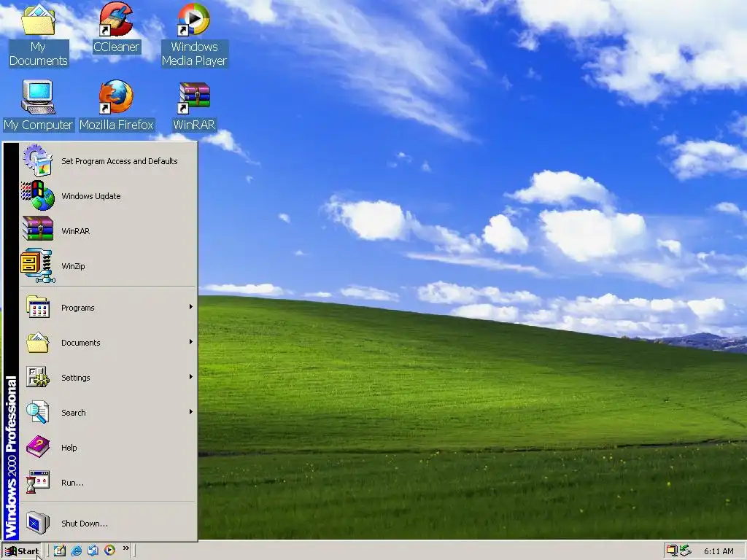747x560 pixels.
Task: Open the My Documents desktop icon
Action: click(x=38, y=35)
